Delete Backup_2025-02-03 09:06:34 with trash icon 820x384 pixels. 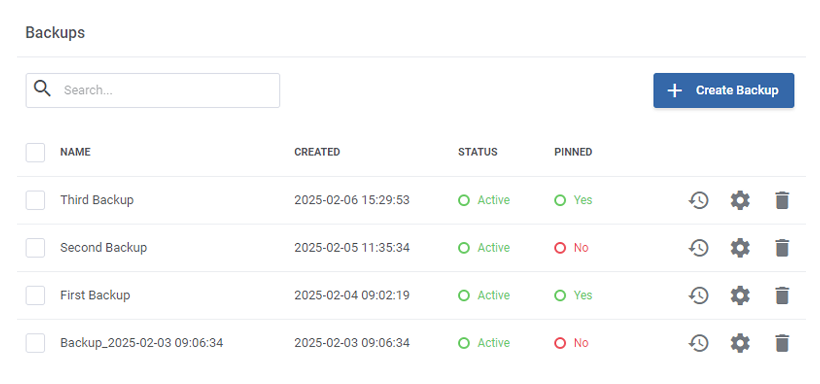click(782, 343)
